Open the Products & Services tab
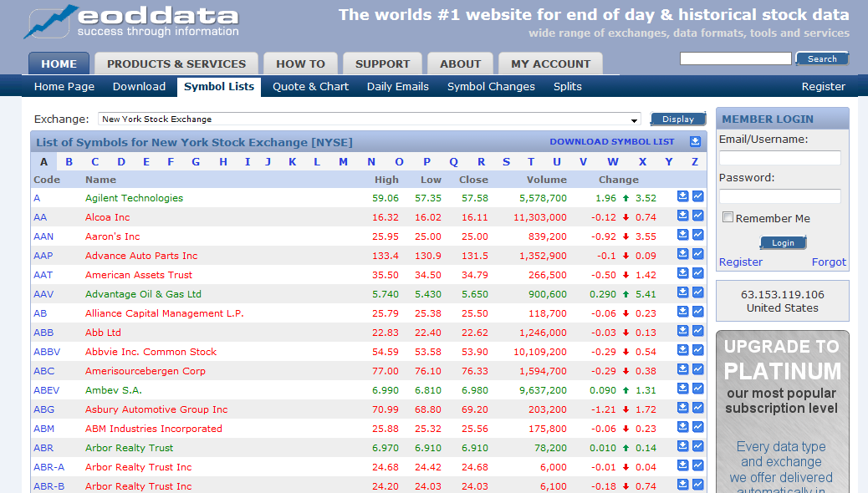This screenshot has height=493, width=868. point(176,64)
